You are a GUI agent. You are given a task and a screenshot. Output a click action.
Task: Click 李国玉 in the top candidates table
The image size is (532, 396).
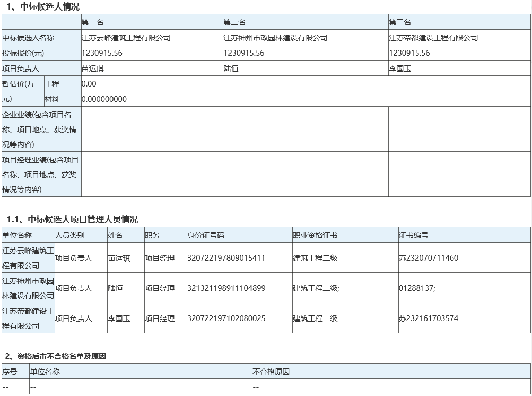tap(400, 68)
